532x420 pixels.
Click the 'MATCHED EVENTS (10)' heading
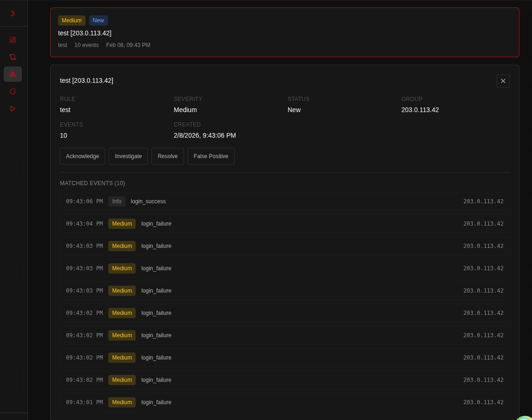click(x=92, y=183)
